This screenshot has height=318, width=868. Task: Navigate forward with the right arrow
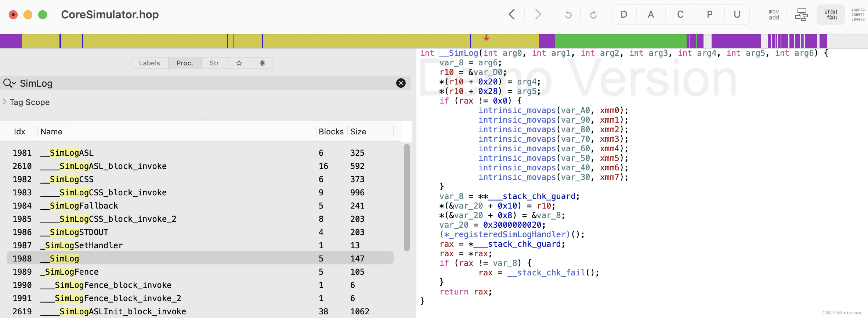(x=538, y=15)
